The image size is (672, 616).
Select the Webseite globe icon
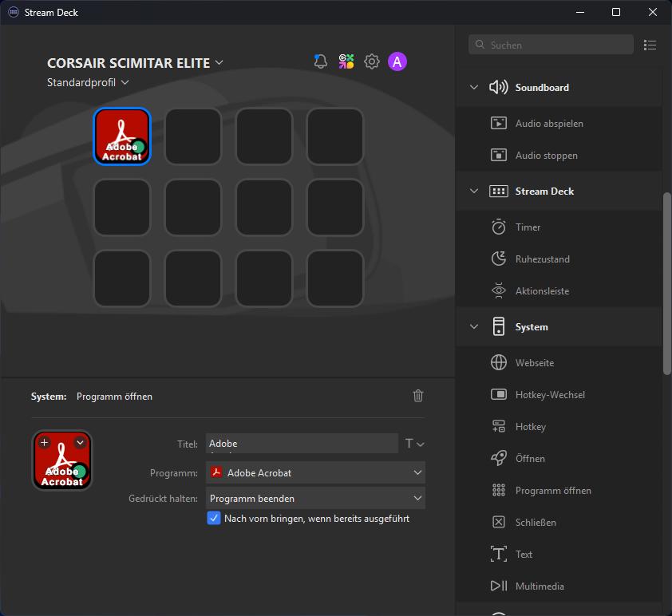coord(499,363)
